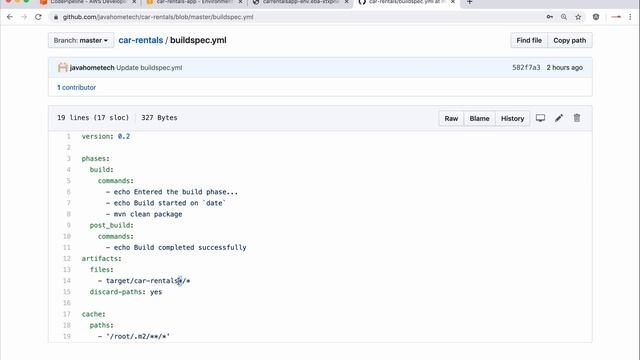Switch to the carrentalsapp-env tab
Image resolution: width=640 pixels, height=360 pixels.
point(300,2)
